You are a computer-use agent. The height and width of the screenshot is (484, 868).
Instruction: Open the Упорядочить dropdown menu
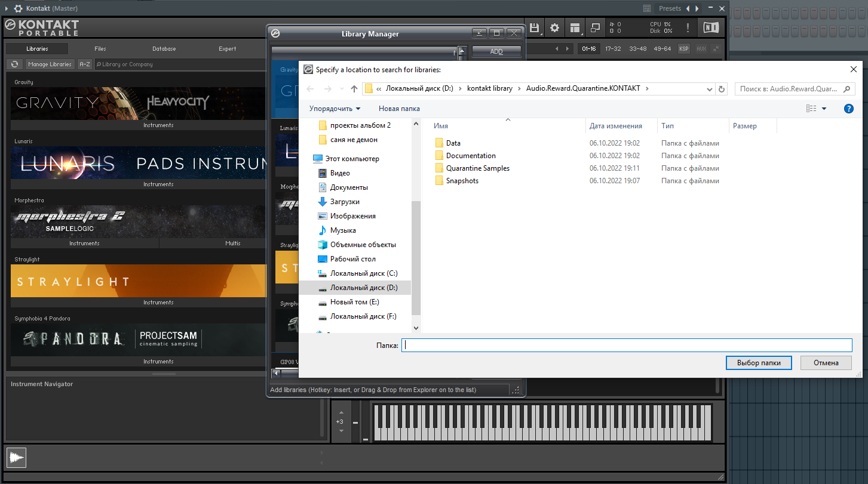(335, 109)
